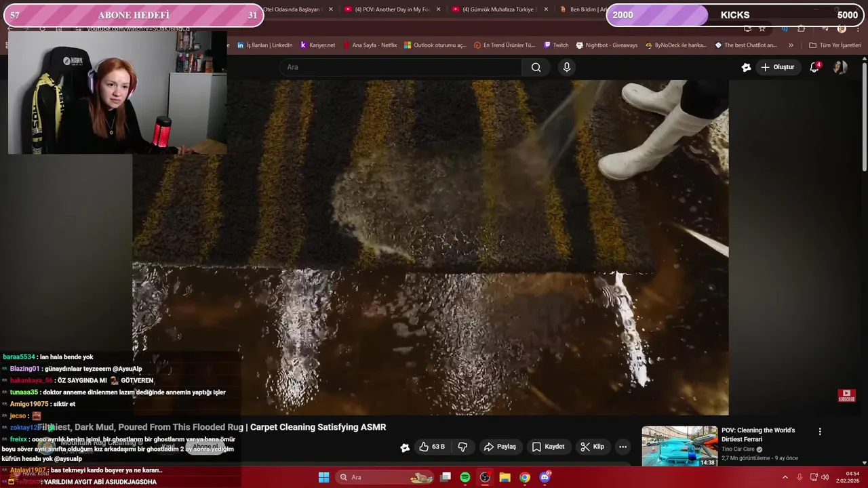Switch to Gümrük Muhafaza Türkiye browser tab

[x=500, y=9]
